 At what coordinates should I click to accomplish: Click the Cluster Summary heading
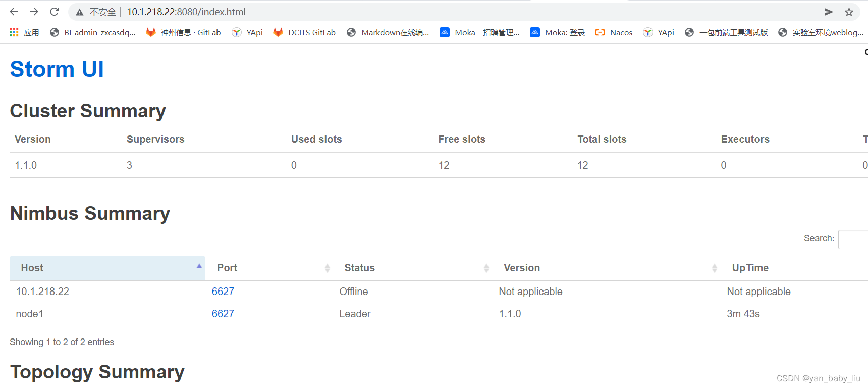click(88, 111)
